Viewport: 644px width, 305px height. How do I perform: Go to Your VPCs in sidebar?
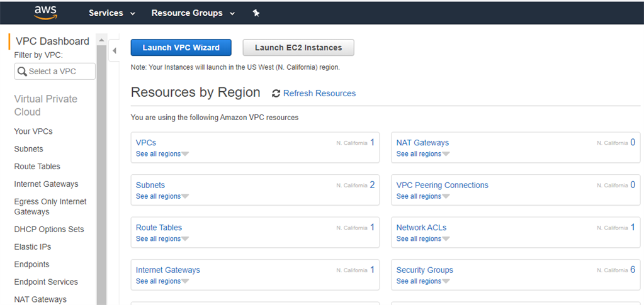[33, 131]
